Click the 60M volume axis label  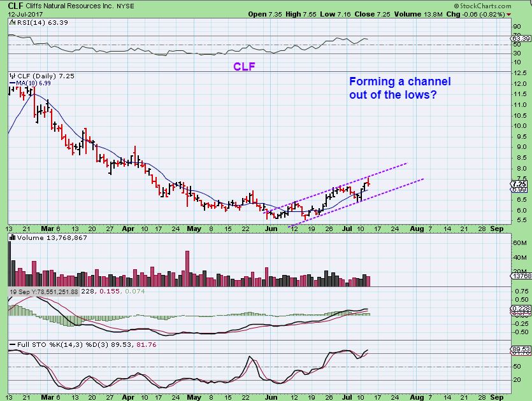pos(519,243)
